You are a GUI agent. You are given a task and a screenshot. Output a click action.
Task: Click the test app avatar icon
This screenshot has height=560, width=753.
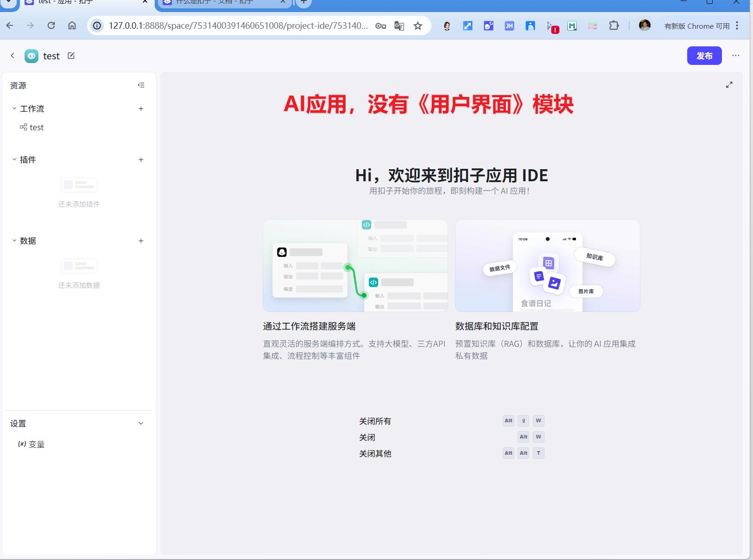point(31,56)
